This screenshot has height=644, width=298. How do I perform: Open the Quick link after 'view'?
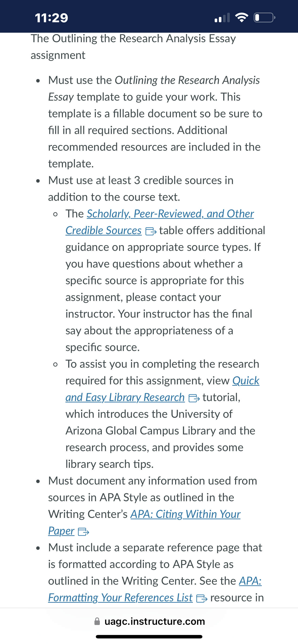click(x=246, y=381)
